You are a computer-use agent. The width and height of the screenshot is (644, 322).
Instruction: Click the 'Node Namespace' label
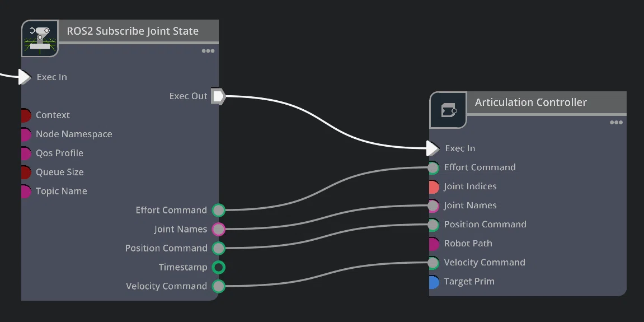pos(74,134)
